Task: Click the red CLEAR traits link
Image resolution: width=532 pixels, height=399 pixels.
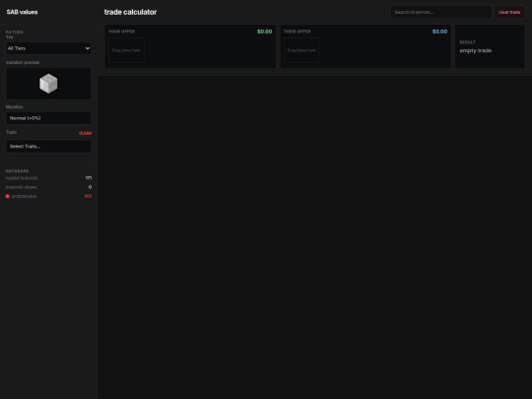Action: pyautogui.click(x=85, y=133)
